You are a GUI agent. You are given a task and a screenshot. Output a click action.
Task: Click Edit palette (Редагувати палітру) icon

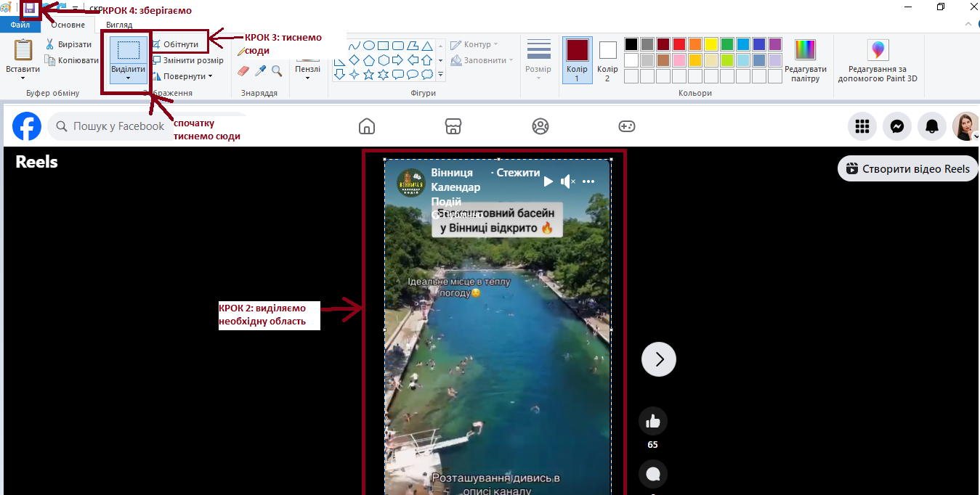coord(805,60)
